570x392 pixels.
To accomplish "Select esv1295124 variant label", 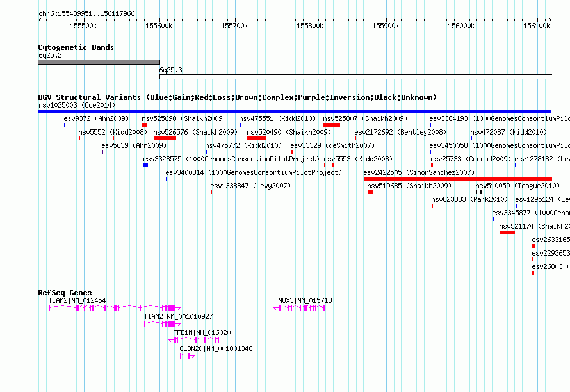I will (x=542, y=199).
